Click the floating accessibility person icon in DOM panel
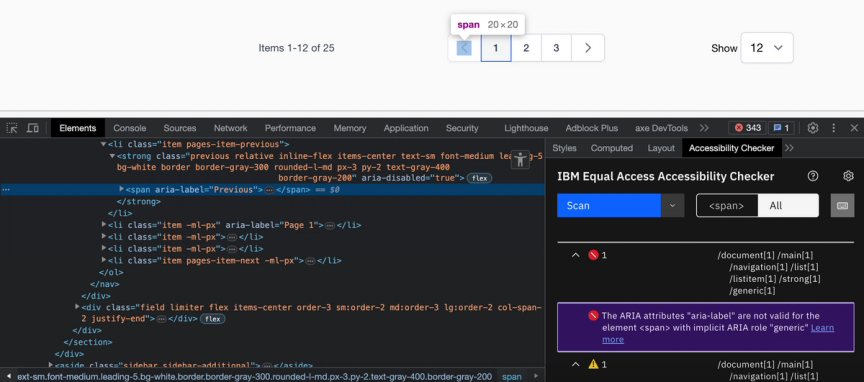864x382 pixels. click(x=520, y=160)
